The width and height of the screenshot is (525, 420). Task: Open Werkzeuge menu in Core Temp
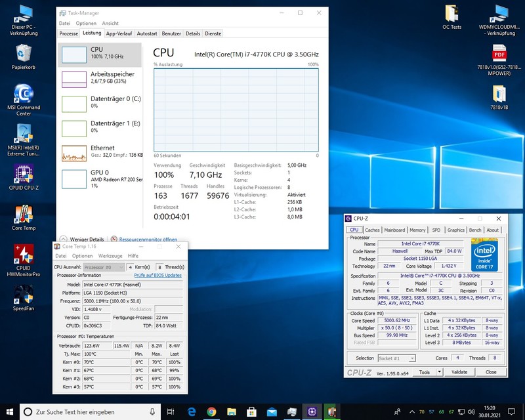110,255
